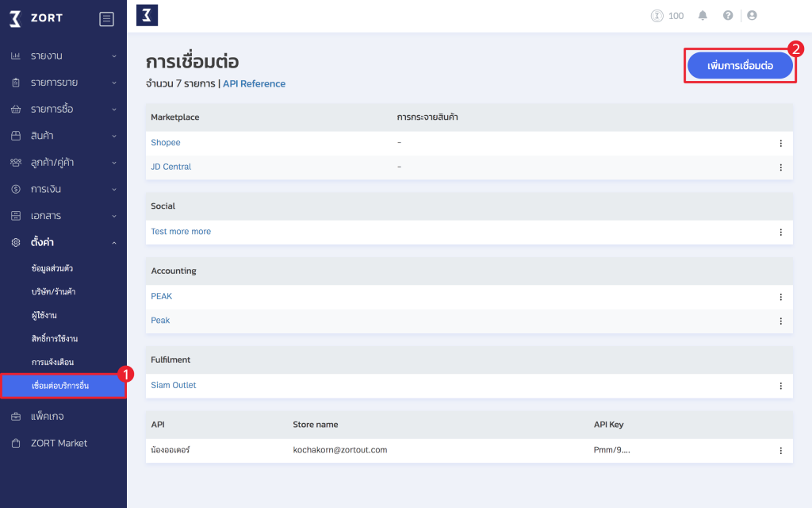Open the ZORT Market sidebar menu label
This screenshot has width=812, height=508.
pos(59,443)
